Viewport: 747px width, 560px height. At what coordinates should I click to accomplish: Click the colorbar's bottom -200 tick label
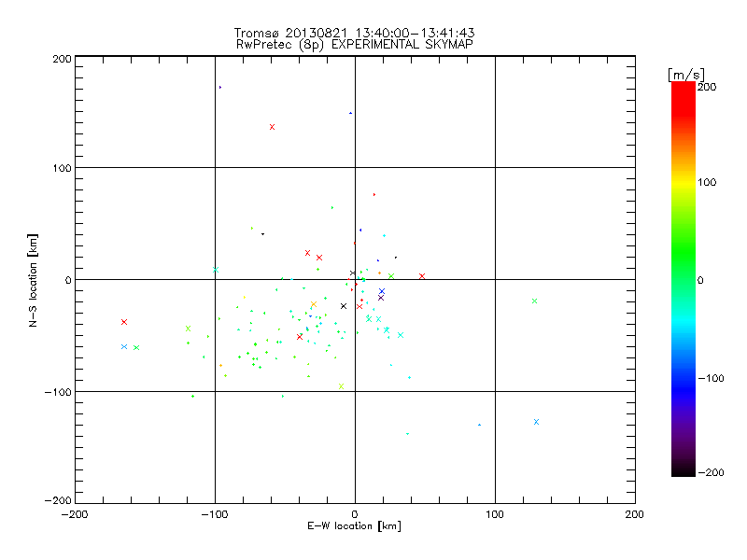tap(711, 472)
